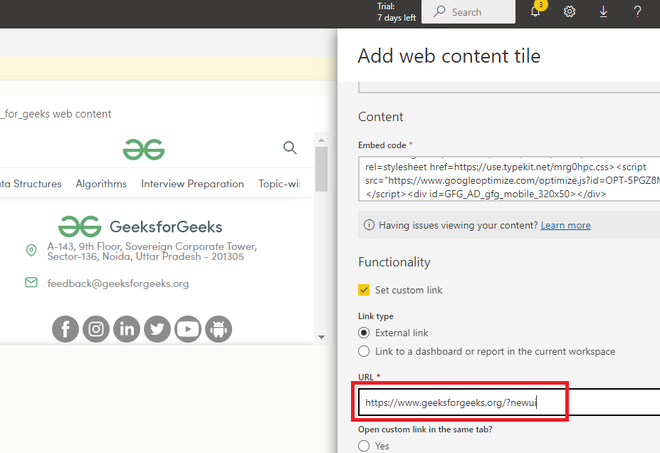Click the download arrow icon
This screenshot has height=453, width=660.
point(603,12)
